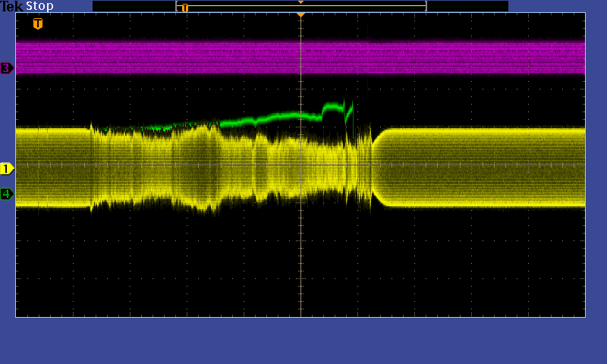Click the small T marker in record bar
Screen dimensions: 607x364
click(x=184, y=8)
